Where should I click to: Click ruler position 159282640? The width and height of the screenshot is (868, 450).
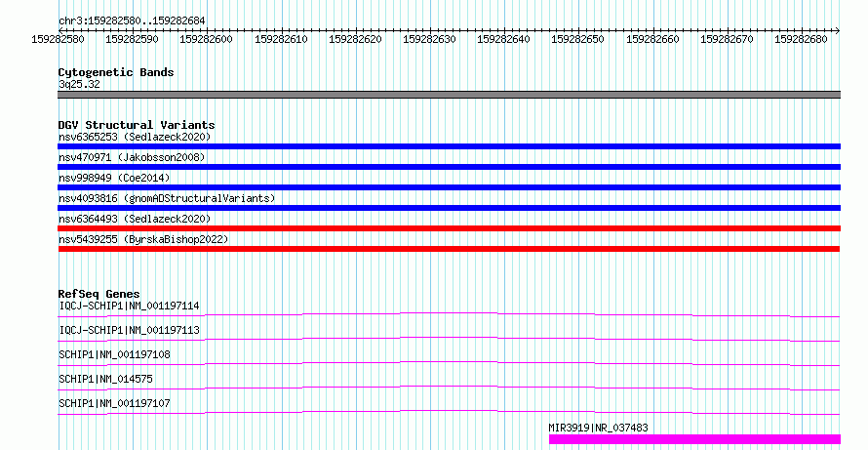503,39
